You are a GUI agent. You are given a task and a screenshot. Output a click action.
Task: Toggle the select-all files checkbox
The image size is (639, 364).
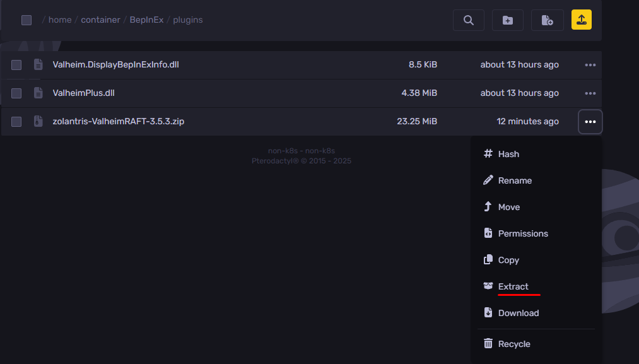point(26,20)
